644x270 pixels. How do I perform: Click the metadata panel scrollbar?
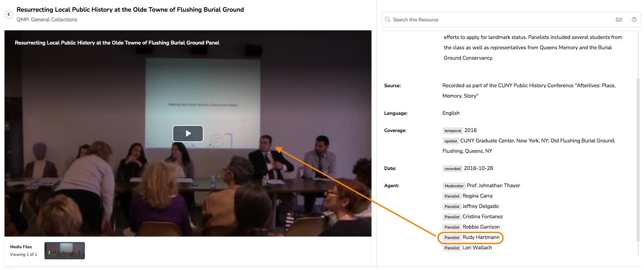[x=638, y=159]
